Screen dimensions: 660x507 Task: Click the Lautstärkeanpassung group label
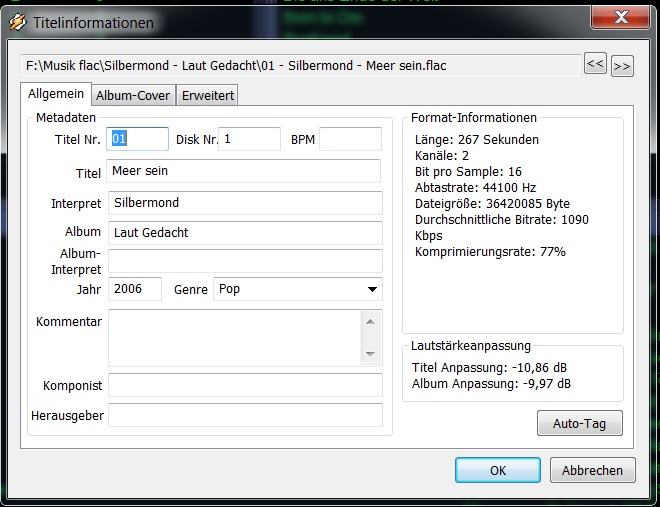(471, 346)
